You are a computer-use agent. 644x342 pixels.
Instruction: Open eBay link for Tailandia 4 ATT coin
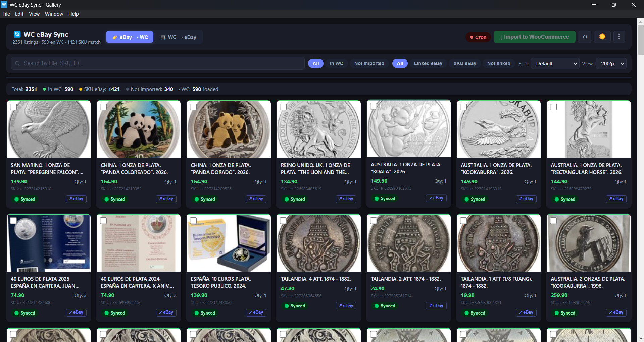click(x=346, y=306)
